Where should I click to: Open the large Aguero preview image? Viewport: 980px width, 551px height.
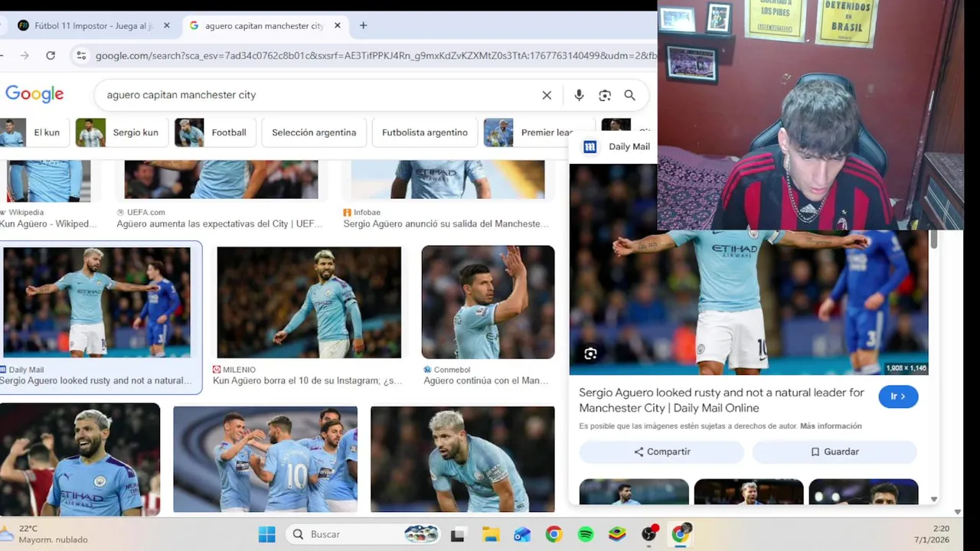coord(749,302)
